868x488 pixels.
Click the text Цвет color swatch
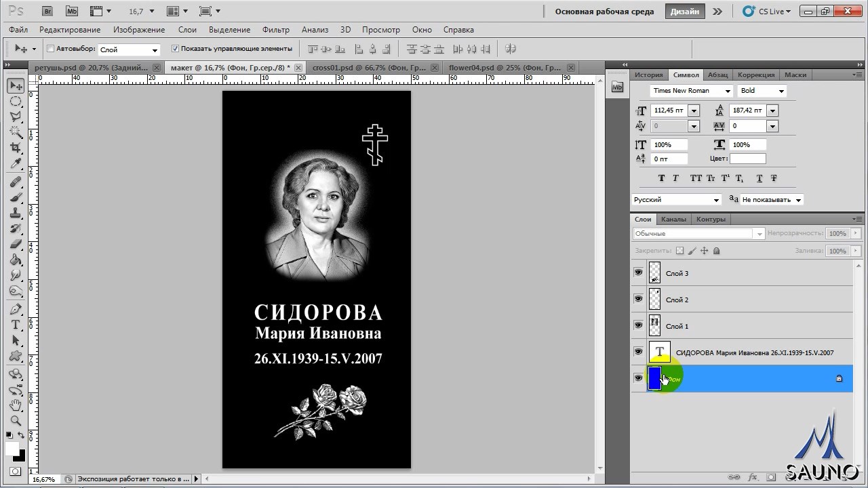pyautogui.click(x=747, y=159)
